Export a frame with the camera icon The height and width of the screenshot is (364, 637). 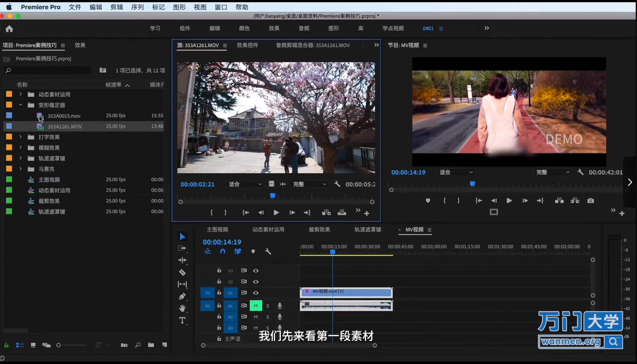591,200
